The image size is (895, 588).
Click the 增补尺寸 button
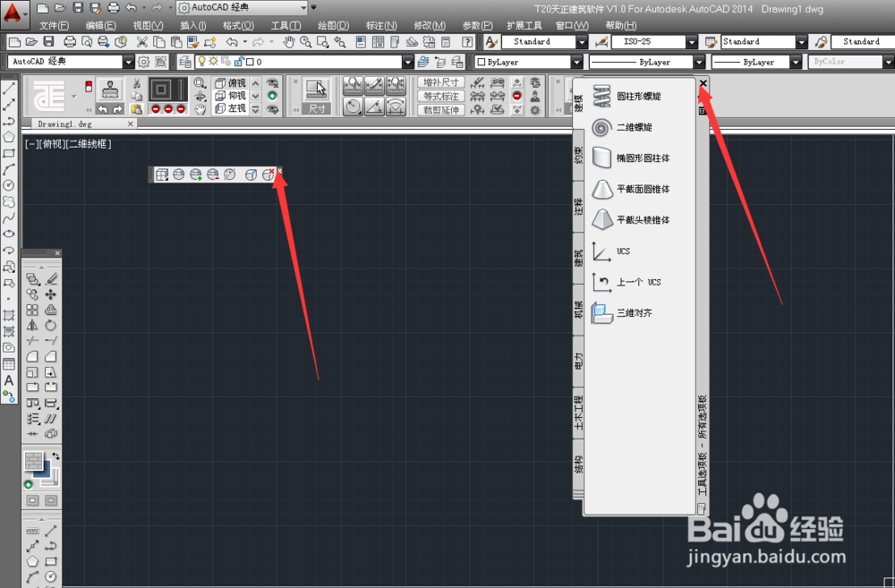click(440, 82)
